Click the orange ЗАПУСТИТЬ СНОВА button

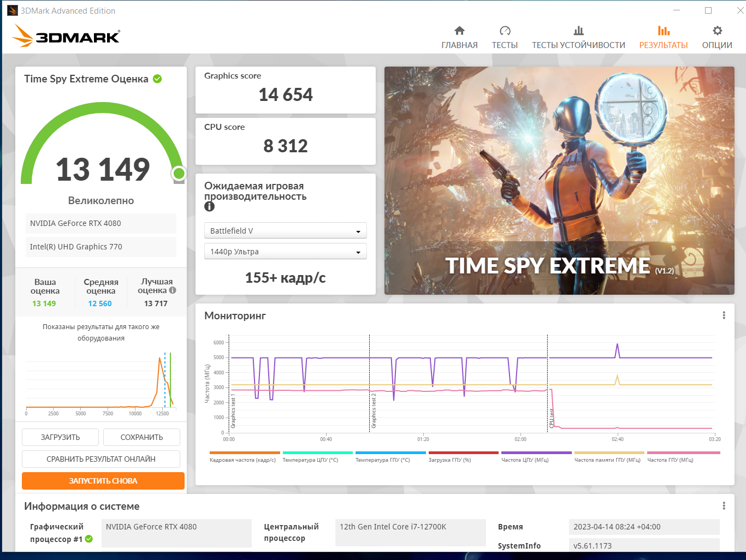pyautogui.click(x=103, y=481)
